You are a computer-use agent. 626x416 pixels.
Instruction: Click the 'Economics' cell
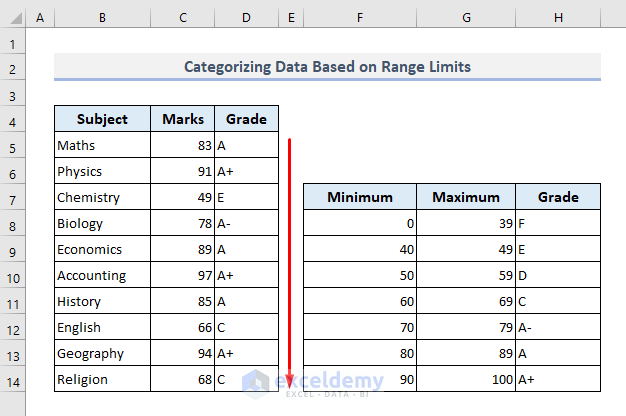point(102,249)
